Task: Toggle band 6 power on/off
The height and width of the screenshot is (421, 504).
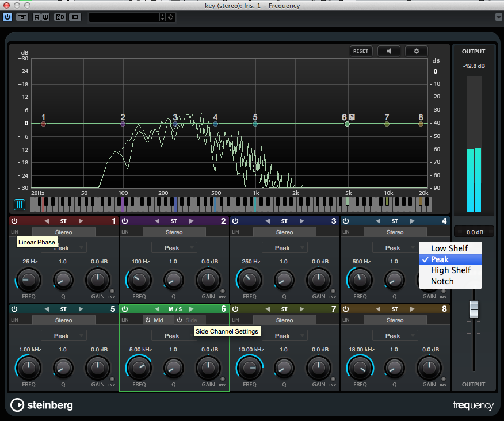Action: click(125, 309)
